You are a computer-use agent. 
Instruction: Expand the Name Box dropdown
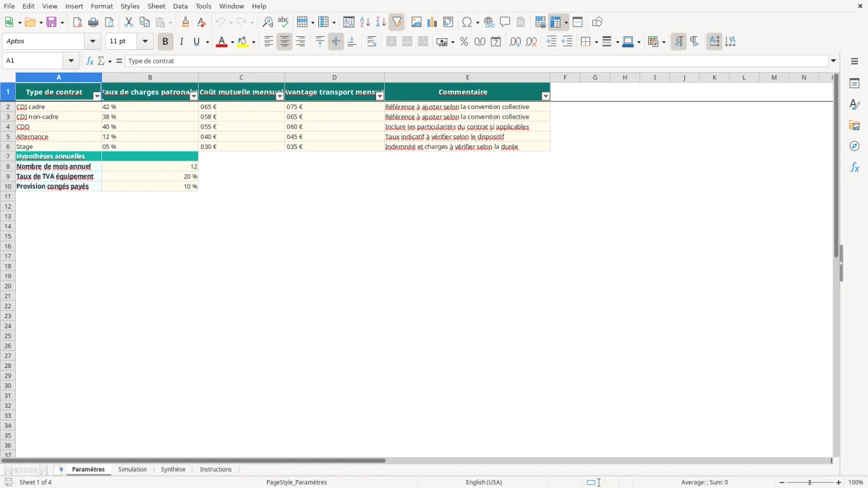[71, 61]
